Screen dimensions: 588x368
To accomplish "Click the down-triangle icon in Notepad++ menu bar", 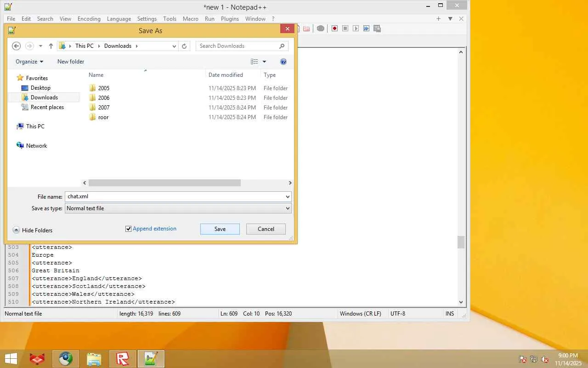I will [450, 19].
